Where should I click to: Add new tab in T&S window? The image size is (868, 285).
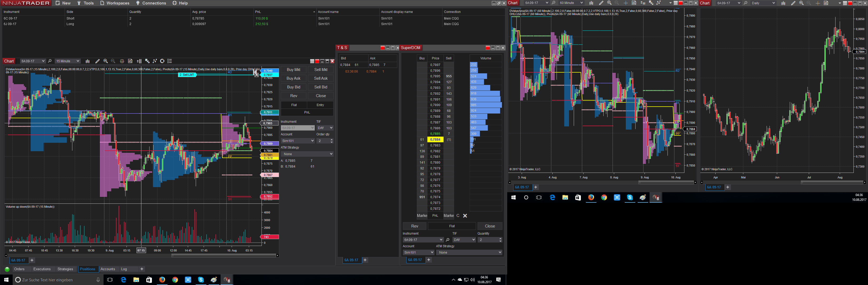point(365,260)
